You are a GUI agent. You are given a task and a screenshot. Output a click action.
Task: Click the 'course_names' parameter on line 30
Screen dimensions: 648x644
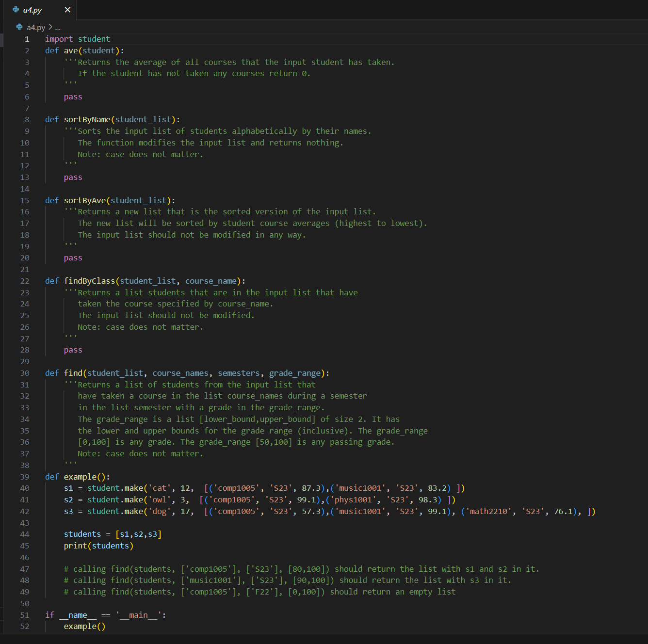[x=180, y=373]
